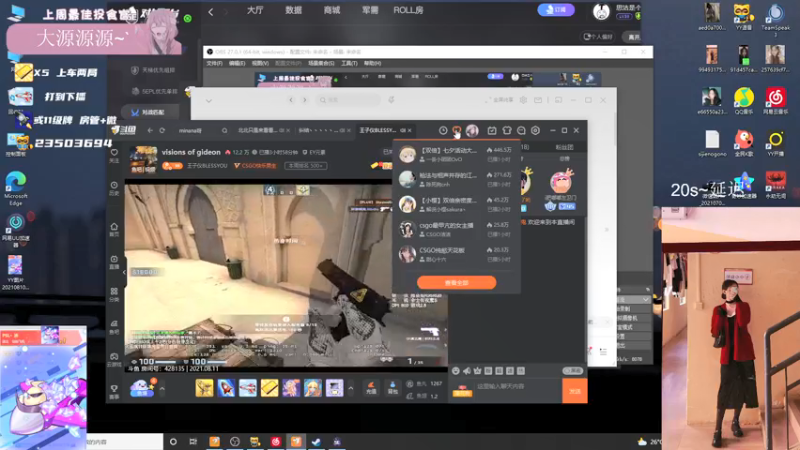This screenshot has width=800, height=450.
Task: Open Douyu watch history clock icon in title bar
Action: coord(443,131)
